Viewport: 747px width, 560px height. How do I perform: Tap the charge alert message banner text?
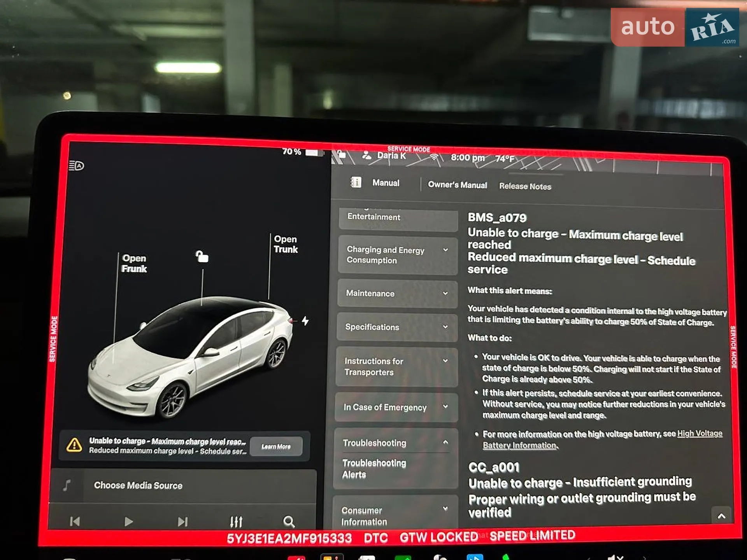click(168, 446)
